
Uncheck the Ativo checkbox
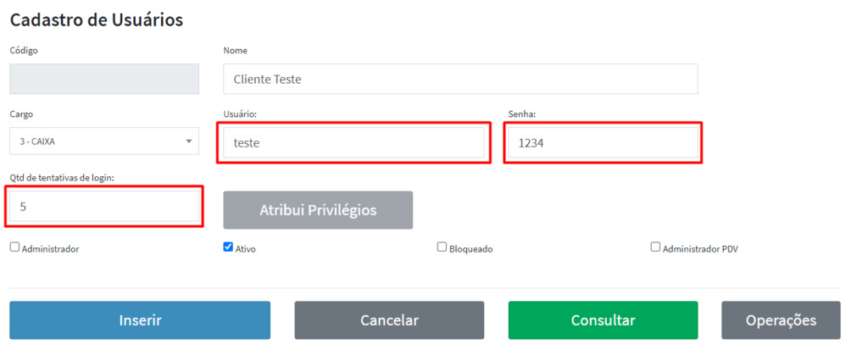click(x=228, y=247)
